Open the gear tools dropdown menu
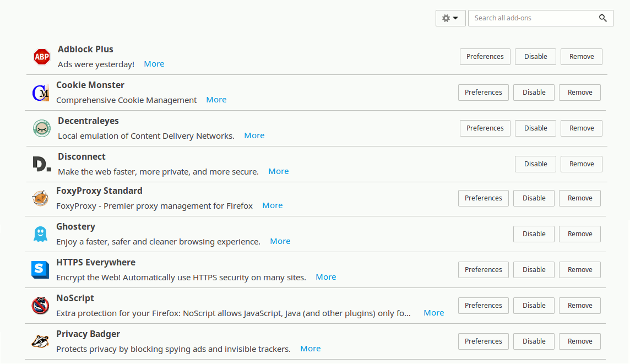Viewport: 630px width, 364px height. click(x=450, y=18)
